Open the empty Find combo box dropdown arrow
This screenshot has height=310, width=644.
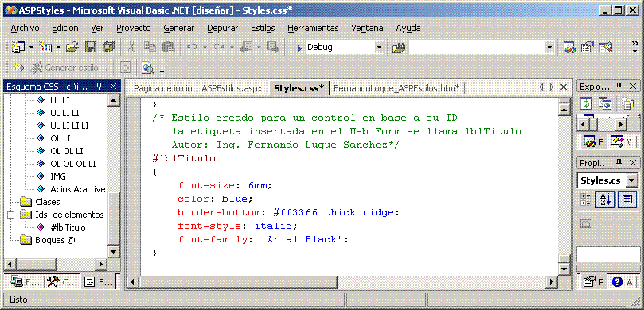click(550, 48)
